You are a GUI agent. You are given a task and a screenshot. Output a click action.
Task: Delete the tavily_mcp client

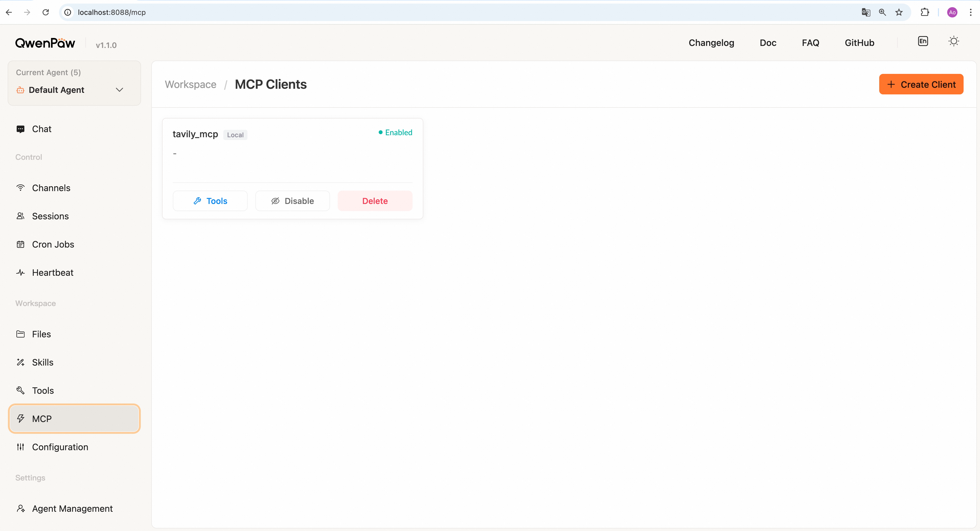pos(375,201)
